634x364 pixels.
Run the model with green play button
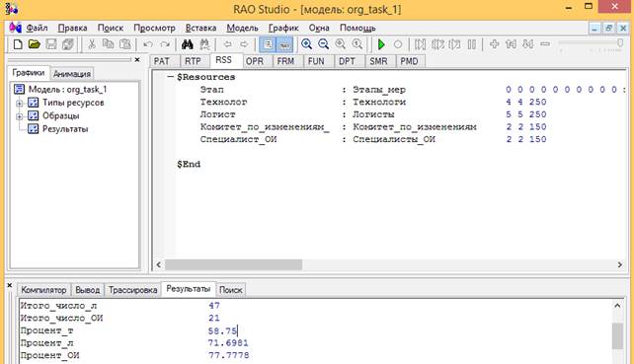(381, 44)
